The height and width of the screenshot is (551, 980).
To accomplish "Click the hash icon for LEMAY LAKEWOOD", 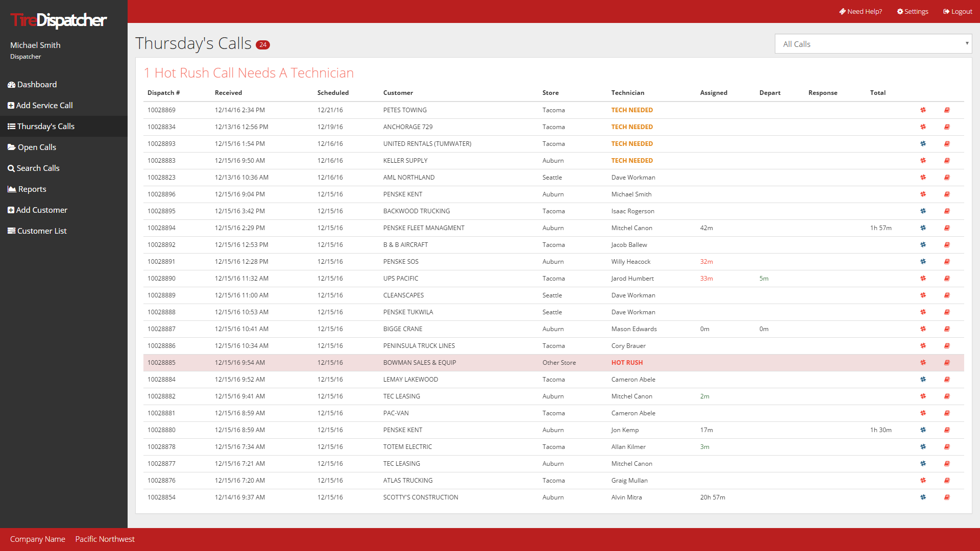I will [x=923, y=380].
